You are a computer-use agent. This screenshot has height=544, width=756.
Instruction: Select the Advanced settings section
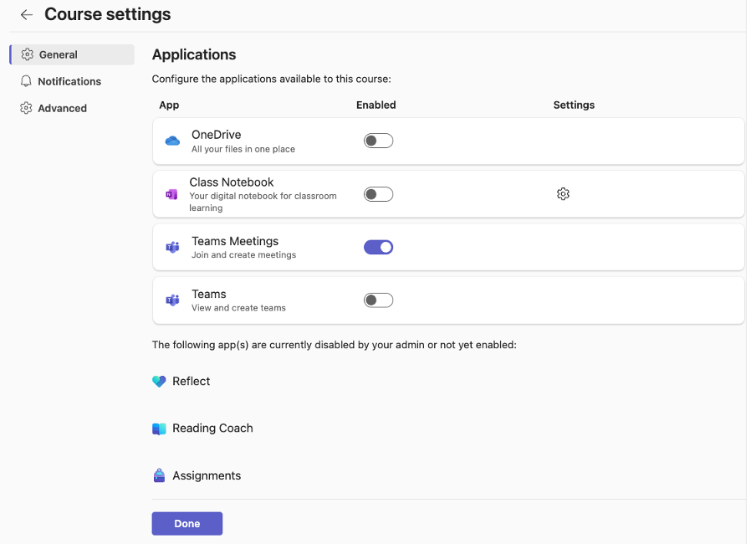tap(63, 108)
